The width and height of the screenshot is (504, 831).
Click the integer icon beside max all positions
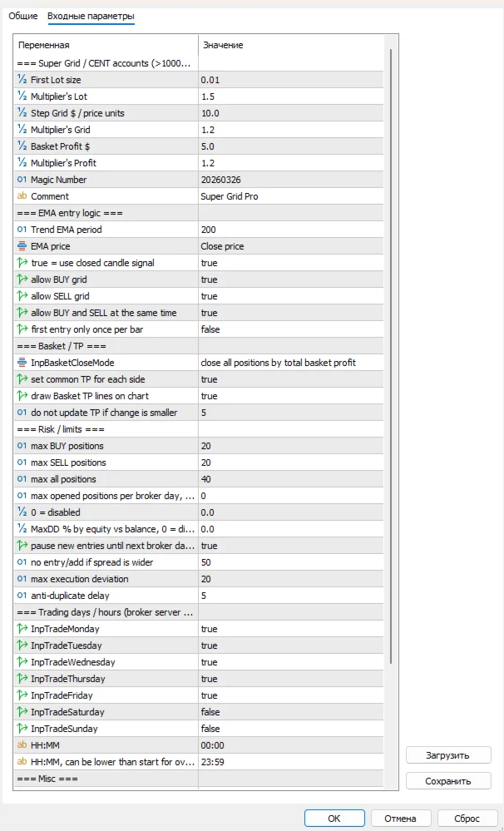click(22, 479)
